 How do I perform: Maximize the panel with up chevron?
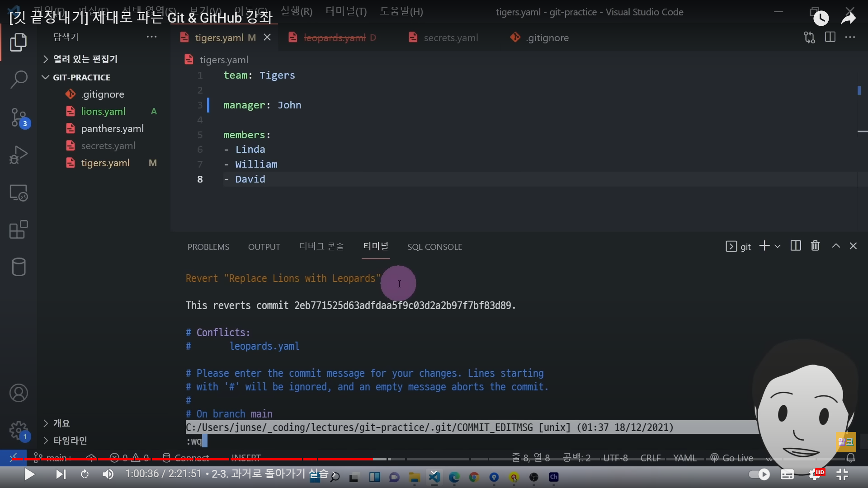[836, 246]
